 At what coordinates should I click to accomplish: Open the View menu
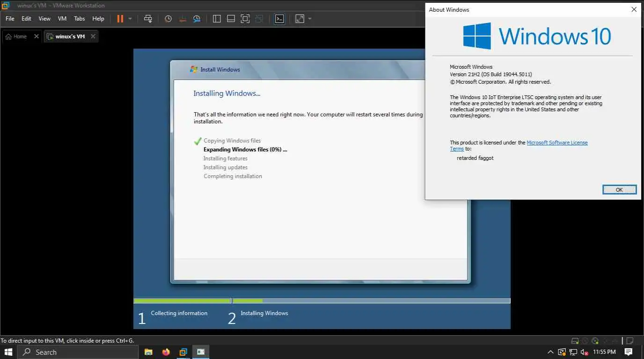(x=44, y=19)
